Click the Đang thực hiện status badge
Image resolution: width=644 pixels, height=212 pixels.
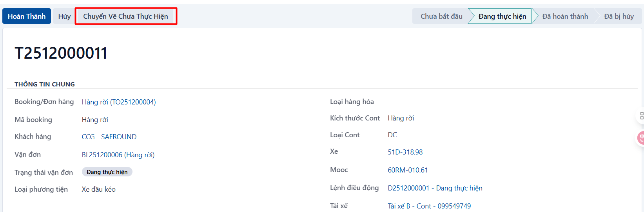[x=107, y=172]
